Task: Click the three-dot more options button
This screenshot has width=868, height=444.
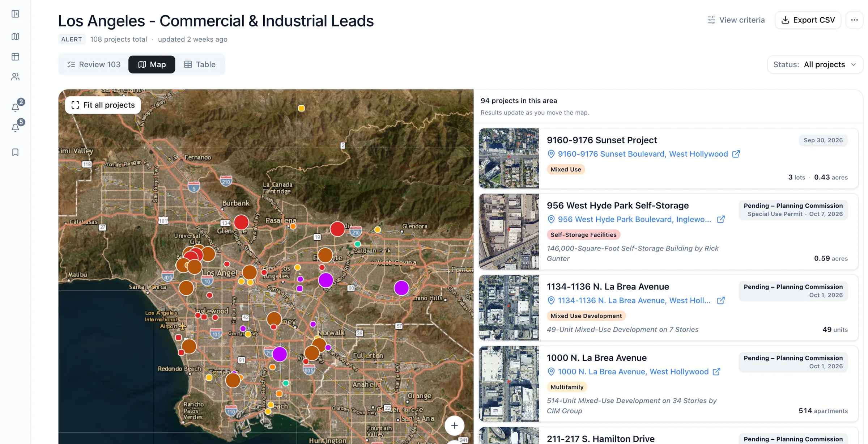Action: (854, 20)
